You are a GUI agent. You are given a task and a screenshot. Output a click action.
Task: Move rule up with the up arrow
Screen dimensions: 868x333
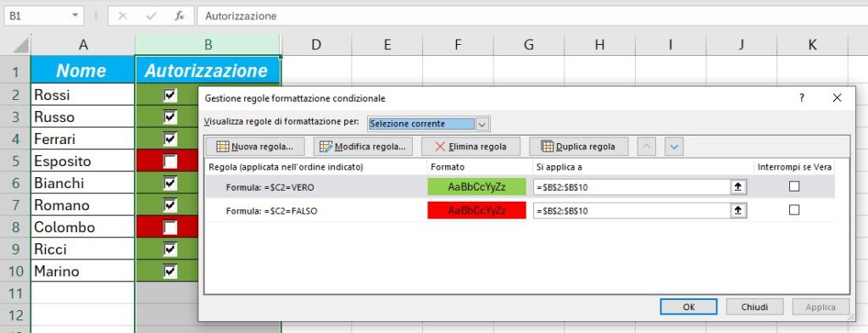[648, 147]
